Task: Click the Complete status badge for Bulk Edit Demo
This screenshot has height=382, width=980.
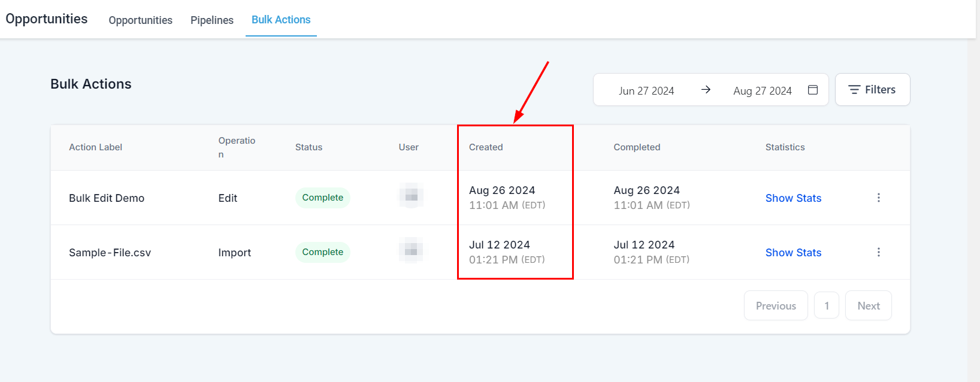Action: click(x=322, y=198)
